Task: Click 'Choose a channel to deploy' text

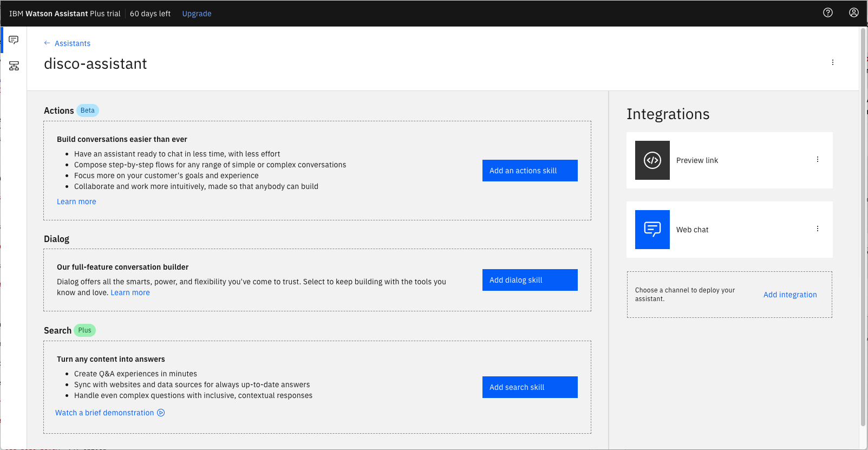Action: pyautogui.click(x=685, y=295)
